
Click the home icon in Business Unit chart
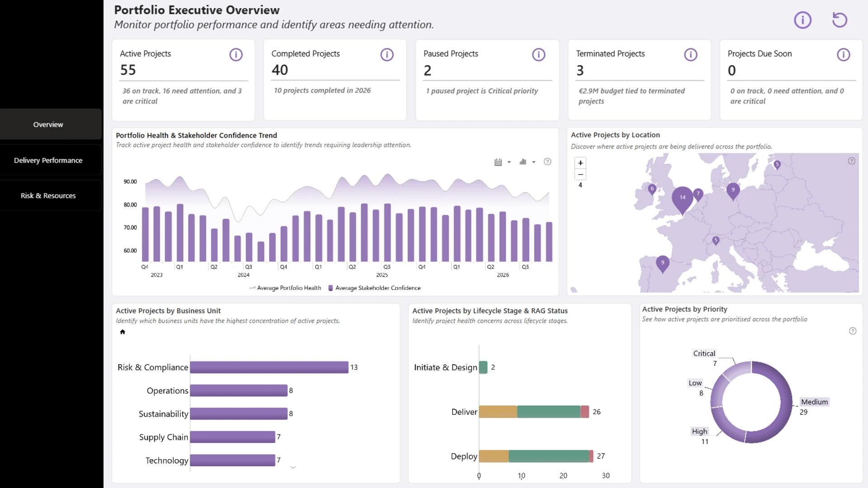(x=123, y=332)
